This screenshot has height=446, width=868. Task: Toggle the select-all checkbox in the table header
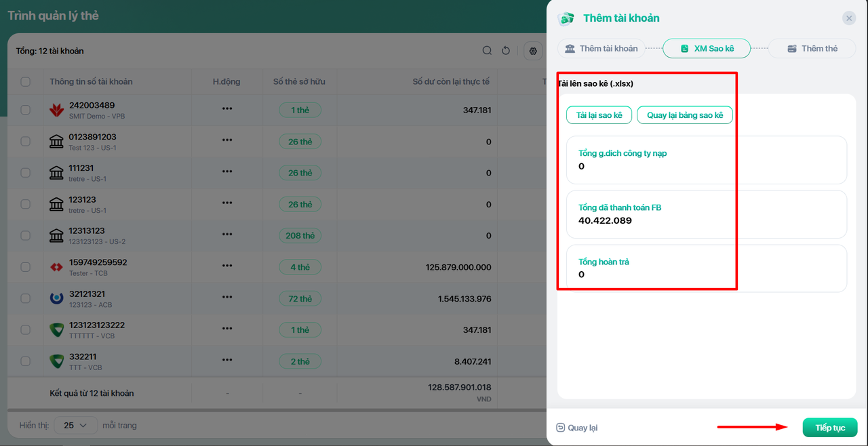click(26, 82)
